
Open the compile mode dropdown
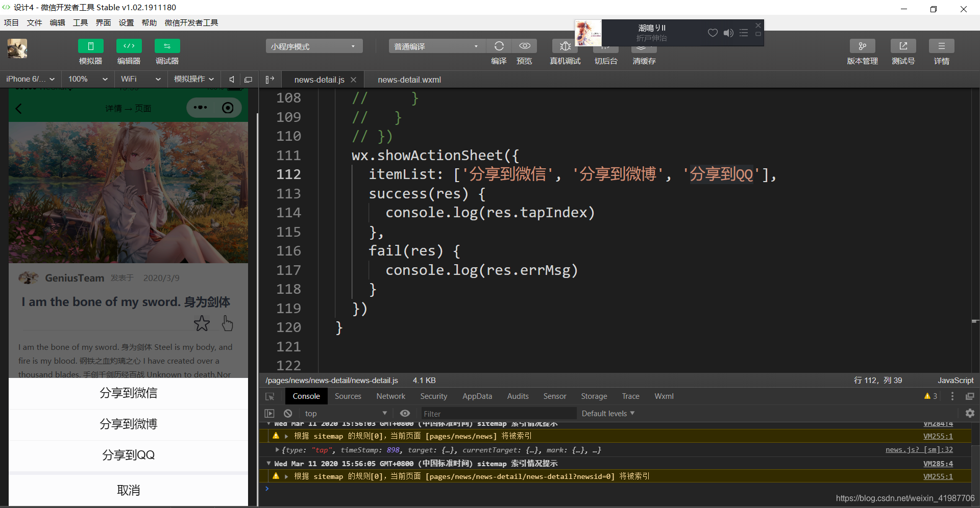(437, 46)
